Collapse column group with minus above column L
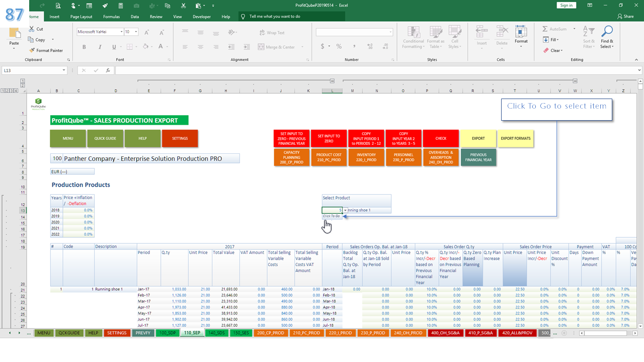 click(332, 80)
